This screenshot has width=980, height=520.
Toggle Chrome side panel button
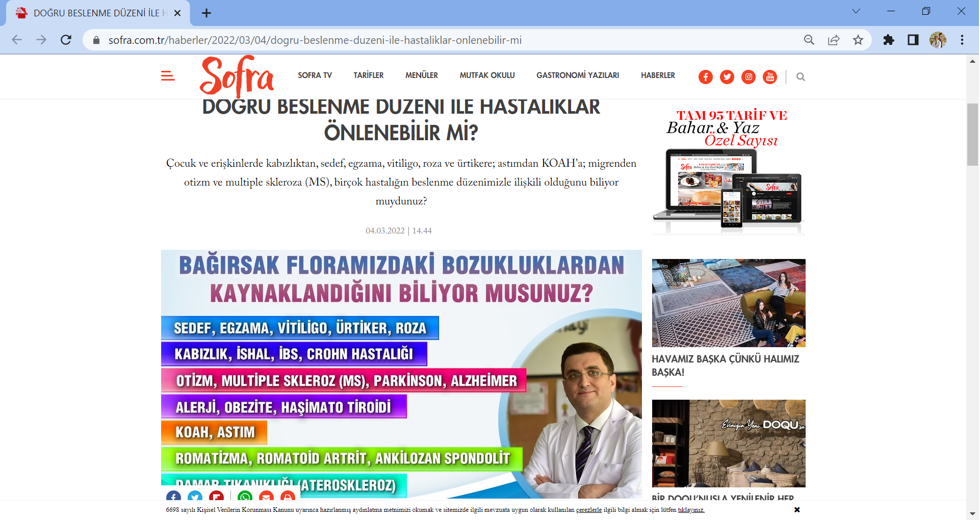click(913, 40)
